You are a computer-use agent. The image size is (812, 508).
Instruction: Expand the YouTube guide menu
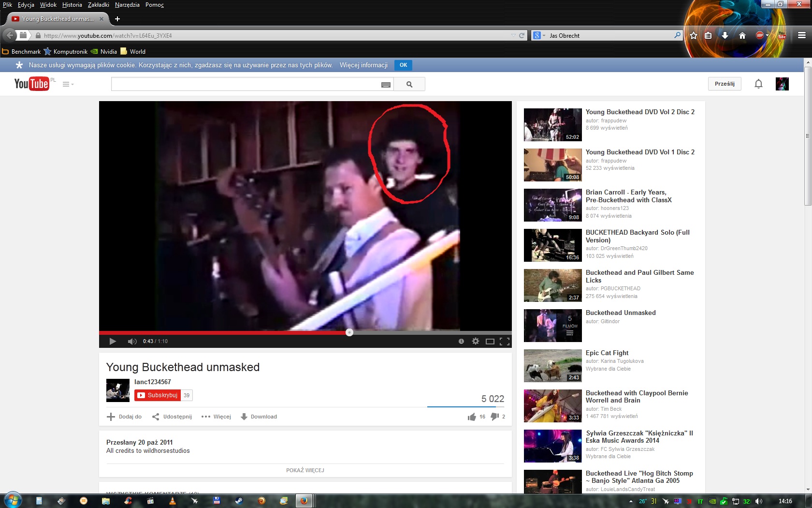(x=68, y=84)
